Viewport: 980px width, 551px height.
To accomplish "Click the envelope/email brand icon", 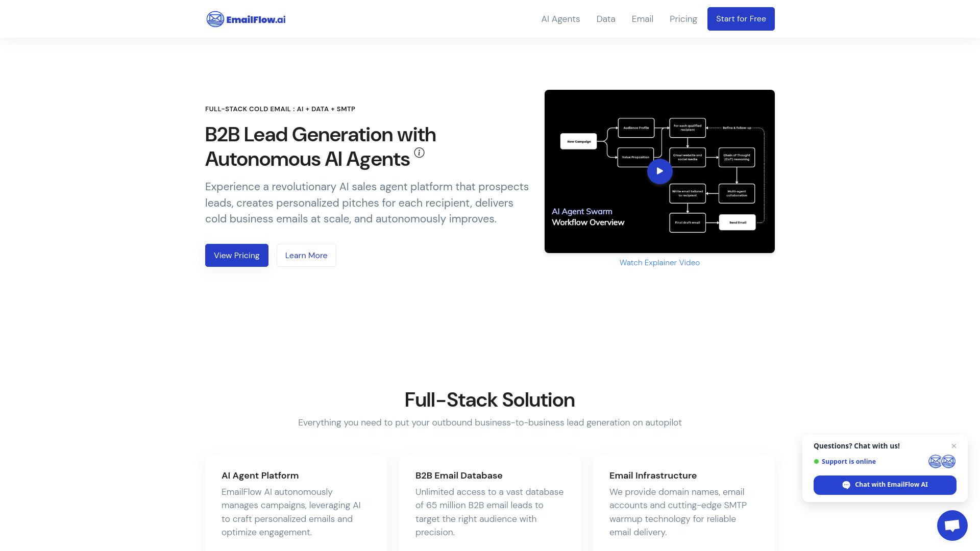I will 215,18.
